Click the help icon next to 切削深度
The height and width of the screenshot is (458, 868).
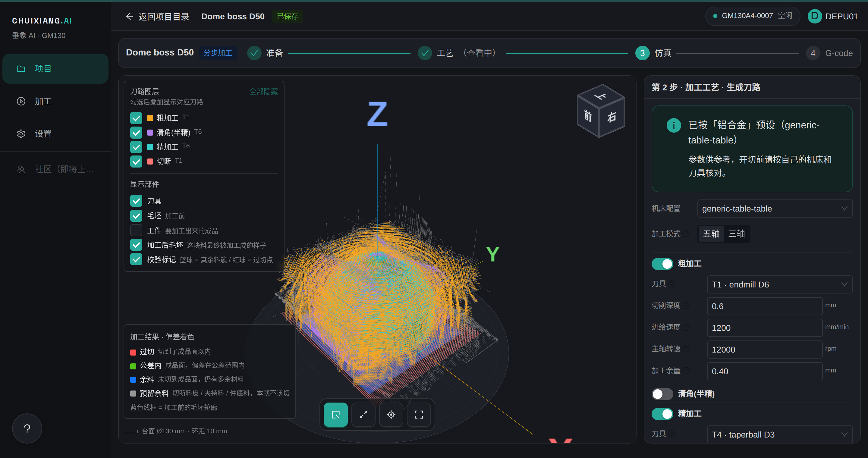coord(686,306)
